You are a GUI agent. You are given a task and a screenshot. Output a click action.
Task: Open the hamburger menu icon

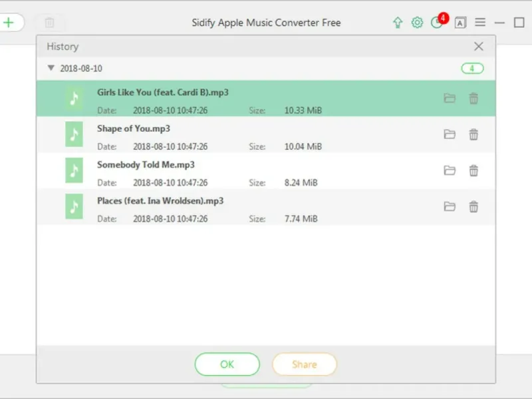479,23
